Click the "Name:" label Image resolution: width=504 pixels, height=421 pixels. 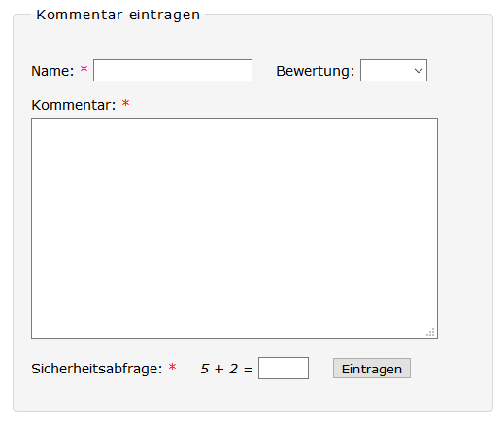tap(52, 71)
